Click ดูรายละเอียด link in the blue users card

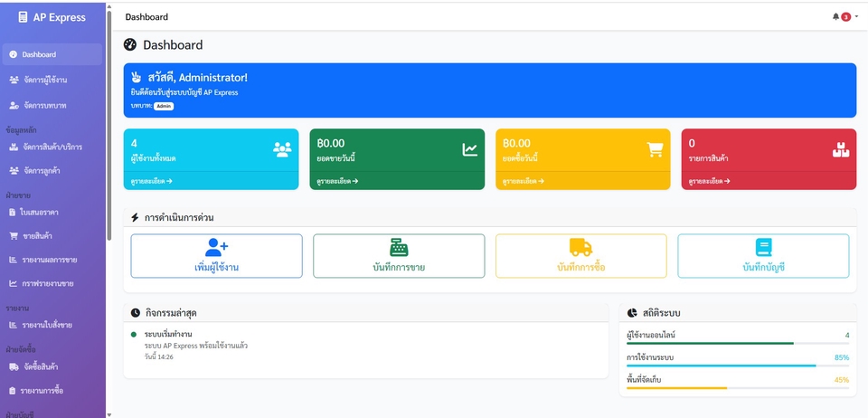click(x=151, y=181)
